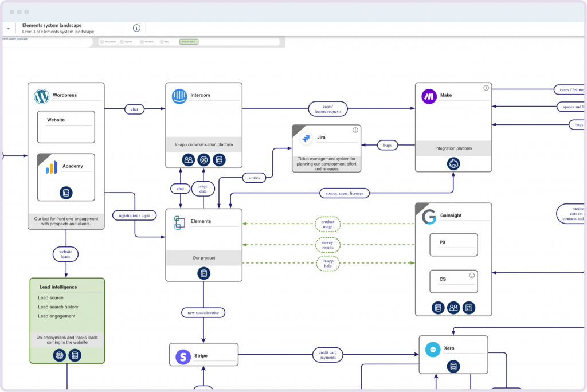
Task: Select the Make logo icon
Action: tap(429, 96)
